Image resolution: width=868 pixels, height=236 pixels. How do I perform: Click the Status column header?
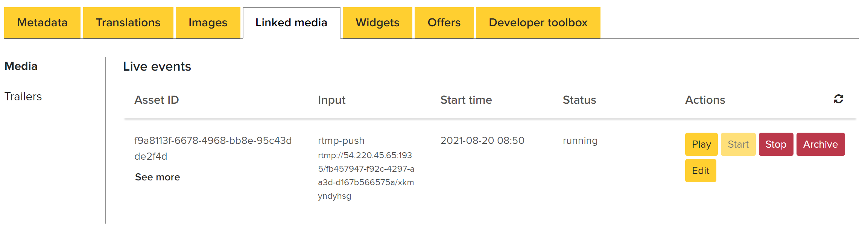579,100
